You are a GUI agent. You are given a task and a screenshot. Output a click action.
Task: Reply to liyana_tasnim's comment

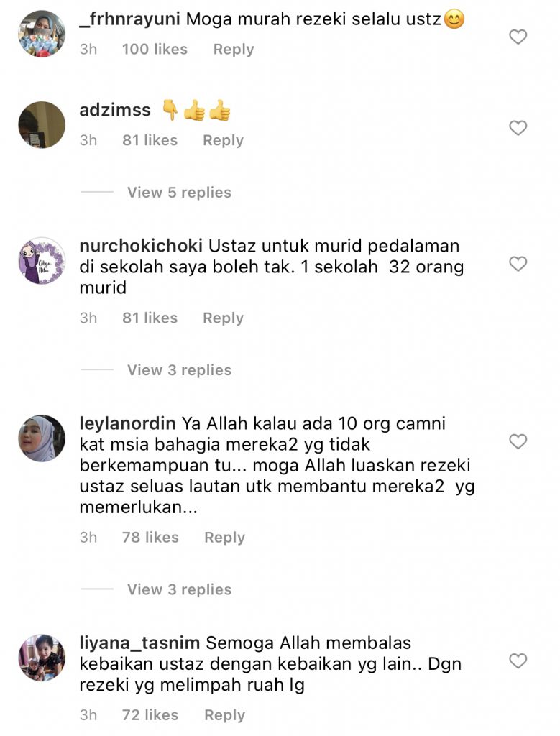pos(224,715)
